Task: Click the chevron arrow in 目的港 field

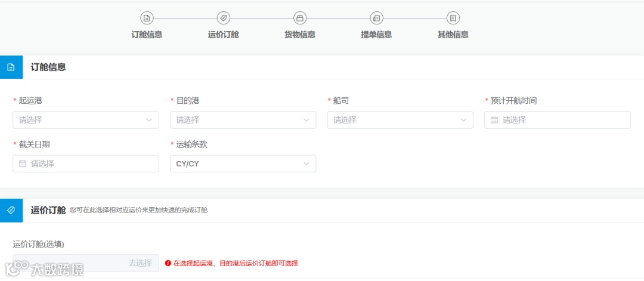Action: (x=306, y=120)
